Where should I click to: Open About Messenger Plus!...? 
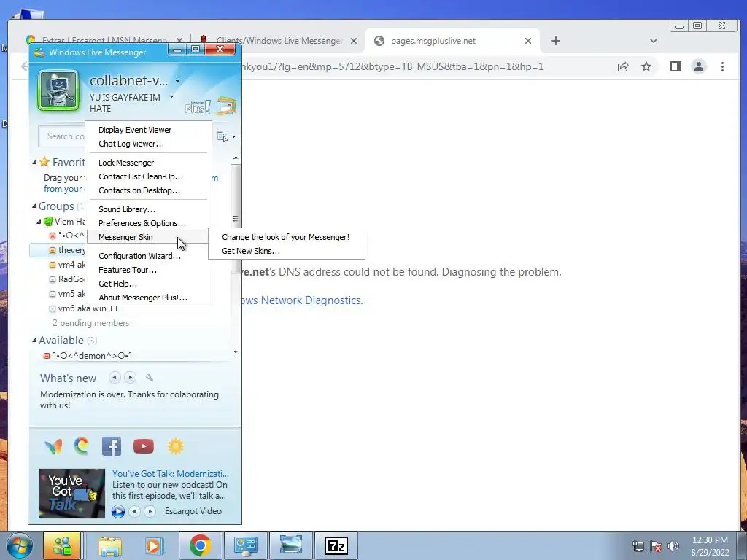click(x=148, y=297)
